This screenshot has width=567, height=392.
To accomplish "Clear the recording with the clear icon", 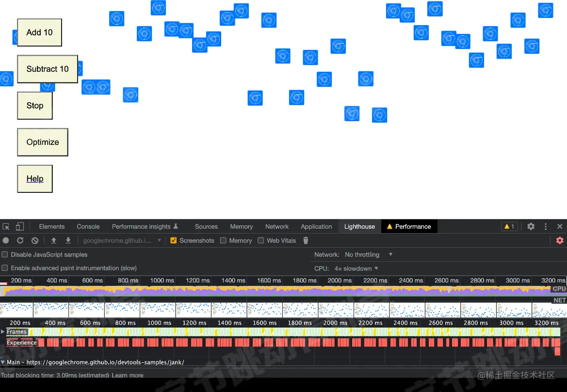I will tap(35, 241).
